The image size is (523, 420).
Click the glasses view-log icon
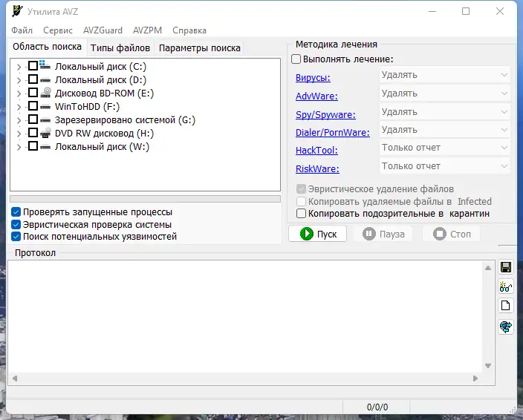pos(506,286)
